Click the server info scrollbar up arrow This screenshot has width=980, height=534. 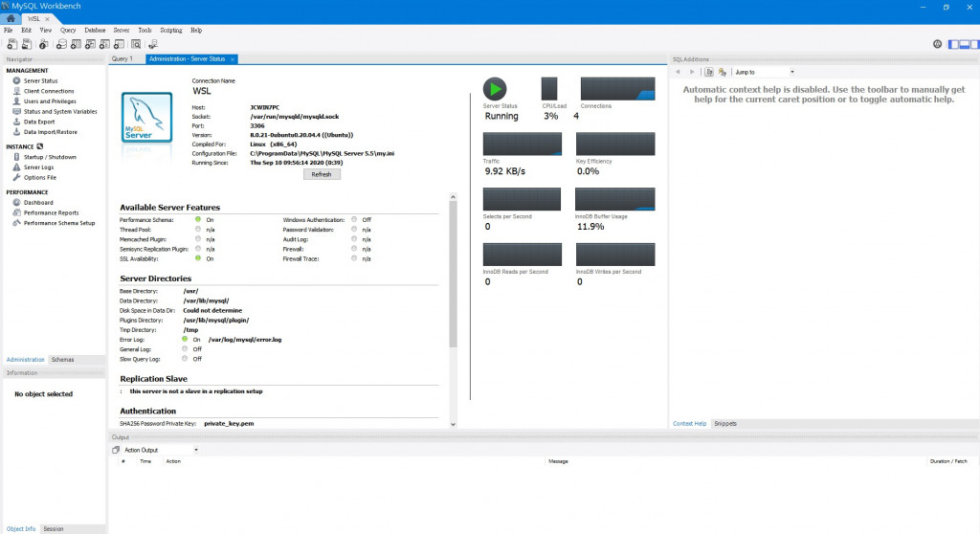click(453, 197)
